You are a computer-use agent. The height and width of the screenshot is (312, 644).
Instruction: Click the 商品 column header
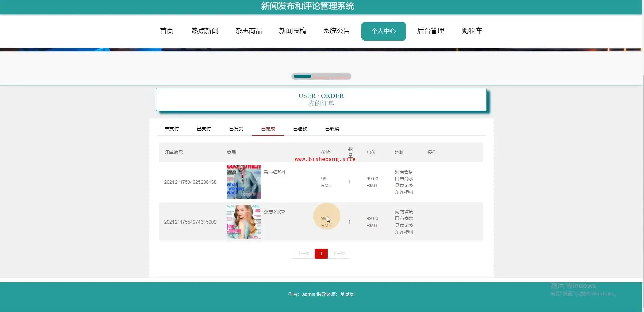tap(231, 152)
